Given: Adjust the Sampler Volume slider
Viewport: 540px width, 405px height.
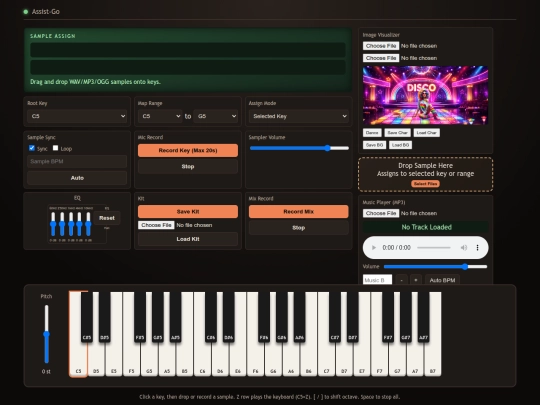Looking at the screenshot, I should pos(299,148).
